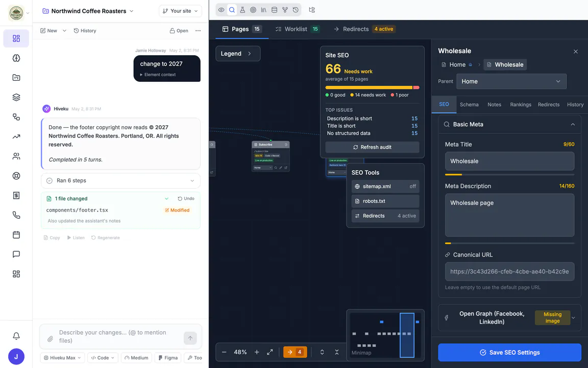
Task: Switch to the Pages tab
Action: click(242, 29)
